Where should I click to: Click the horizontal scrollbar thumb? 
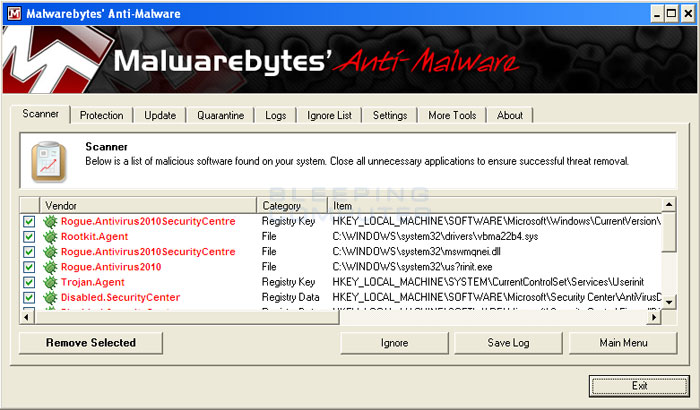187,317
